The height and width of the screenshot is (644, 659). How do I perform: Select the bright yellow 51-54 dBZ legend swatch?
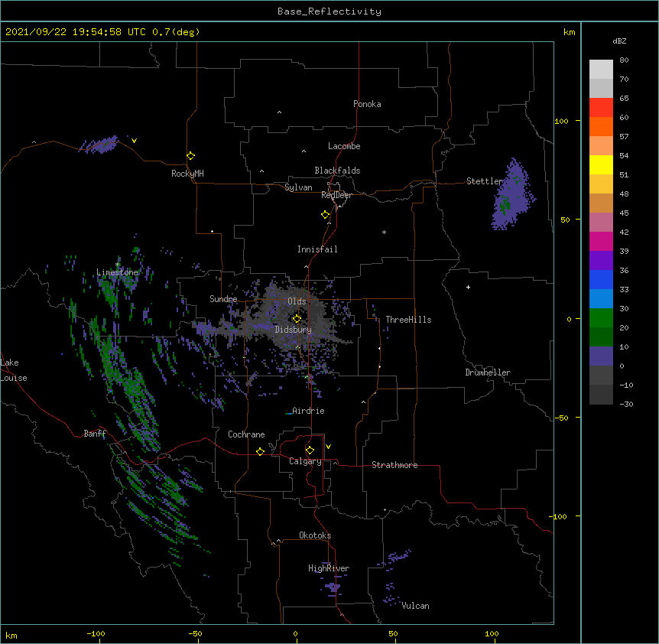[x=601, y=164]
